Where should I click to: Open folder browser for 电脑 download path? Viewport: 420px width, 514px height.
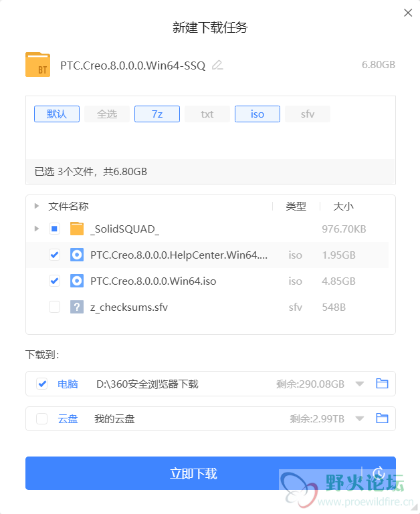point(382,383)
